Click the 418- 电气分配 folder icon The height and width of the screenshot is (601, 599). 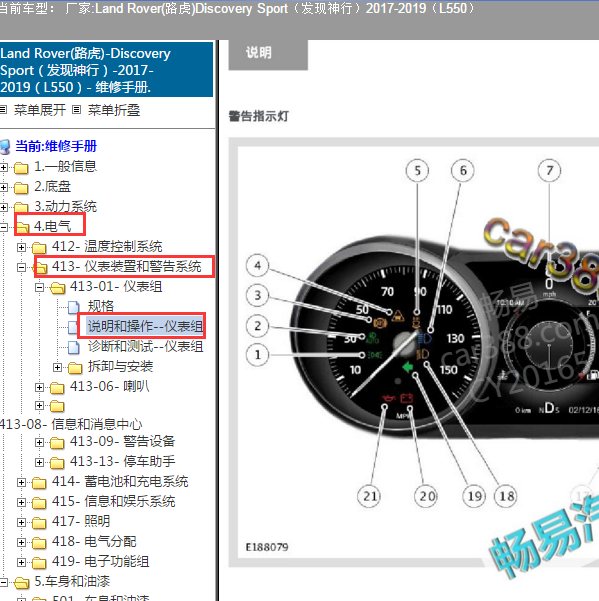pos(39,543)
